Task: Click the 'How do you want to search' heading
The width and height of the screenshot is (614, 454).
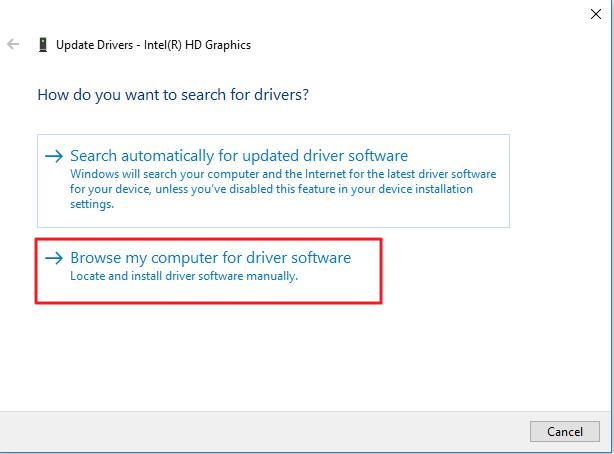Action: pos(173,95)
